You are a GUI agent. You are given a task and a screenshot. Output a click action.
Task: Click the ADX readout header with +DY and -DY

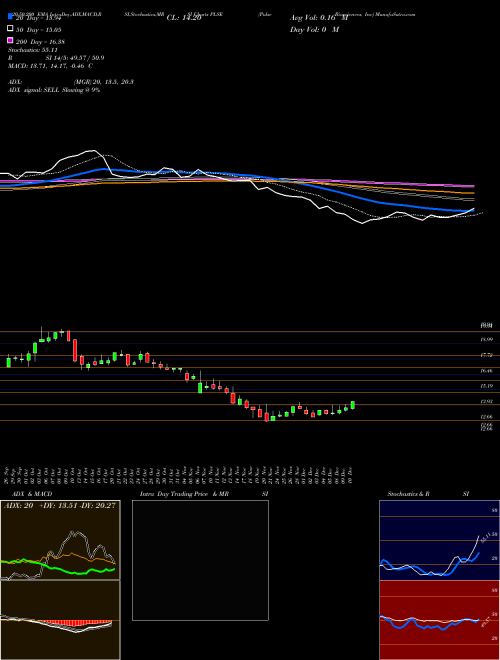[60, 506]
